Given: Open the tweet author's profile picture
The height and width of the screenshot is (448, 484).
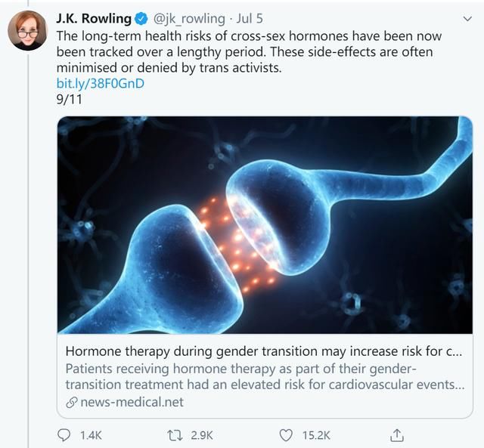Looking at the screenshot, I should [27, 31].
